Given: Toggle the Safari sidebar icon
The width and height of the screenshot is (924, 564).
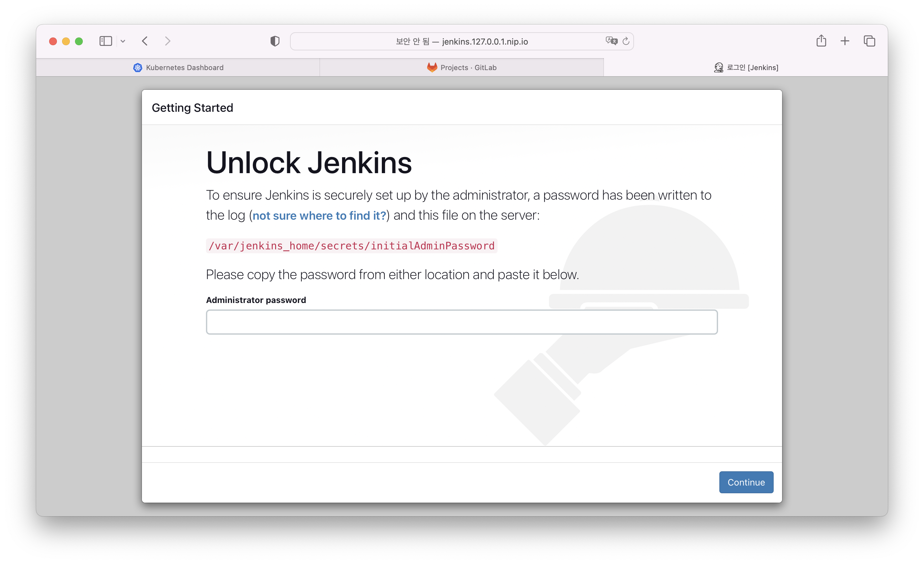Looking at the screenshot, I should coord(106,41).
